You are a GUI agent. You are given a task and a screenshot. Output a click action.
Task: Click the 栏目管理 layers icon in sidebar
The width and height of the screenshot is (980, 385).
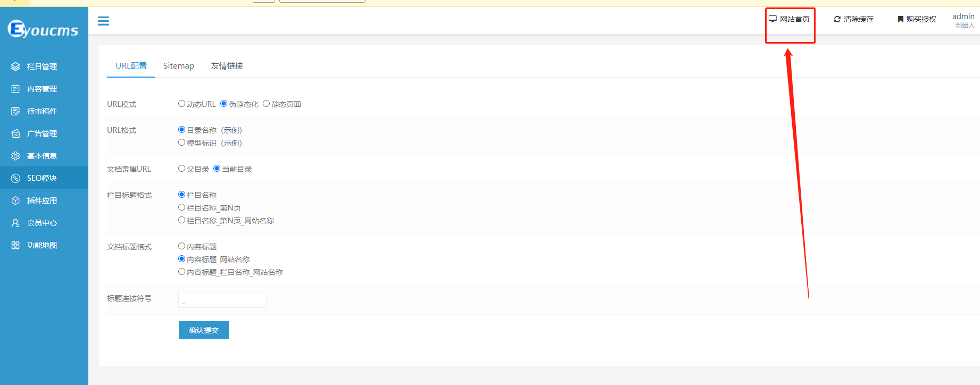(15, 66)
